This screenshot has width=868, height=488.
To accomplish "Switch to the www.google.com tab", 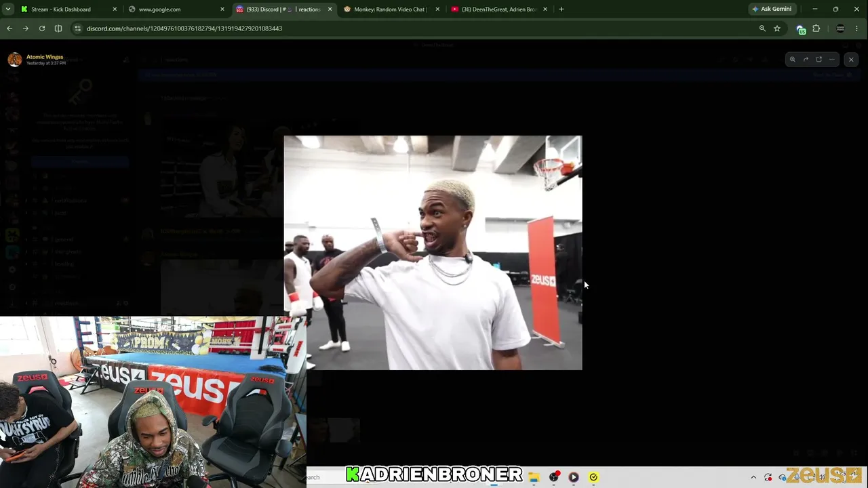I will click(177, 9).
